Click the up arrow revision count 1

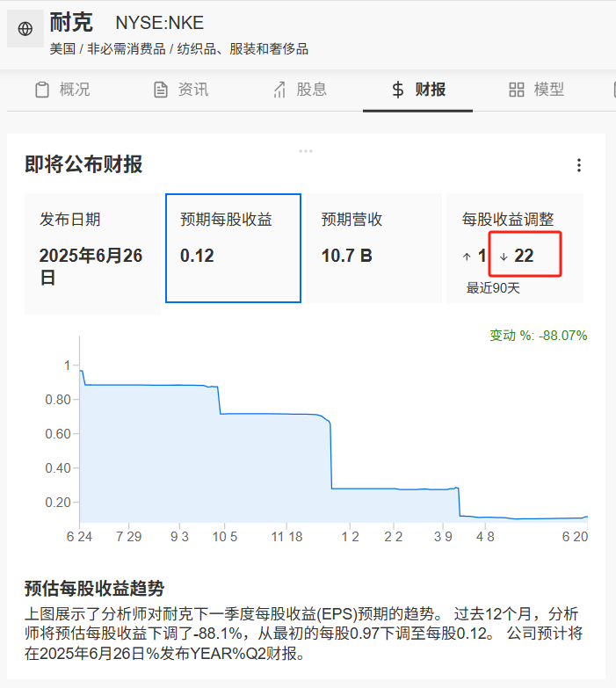[474, 256]
